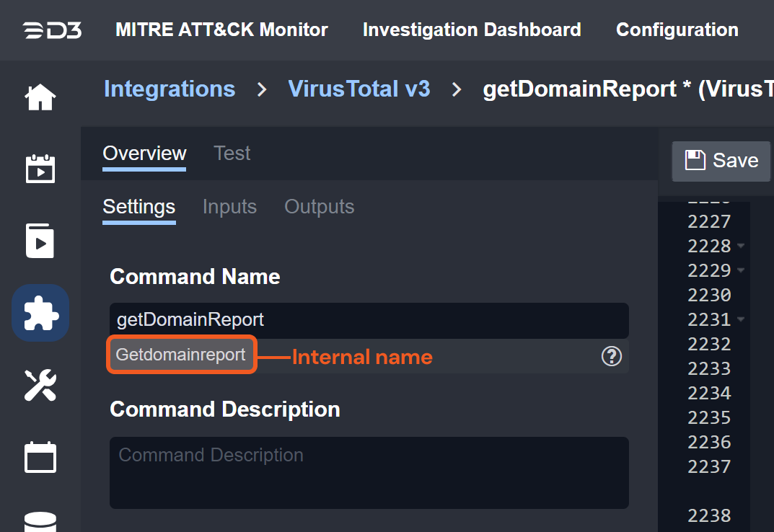Switch to the Outputs tab
Screen dimensions: 774x532
click(319, 207)
